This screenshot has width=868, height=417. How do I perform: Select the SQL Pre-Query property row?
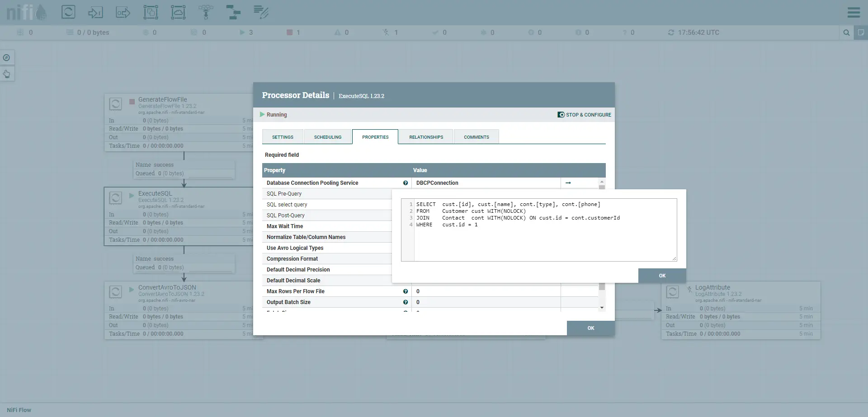point(327,194)
